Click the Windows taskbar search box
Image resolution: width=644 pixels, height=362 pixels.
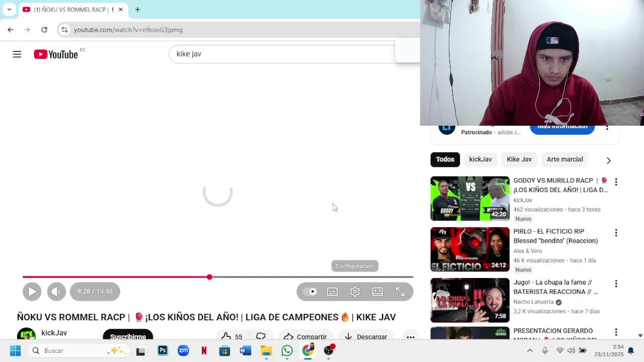tap(78, 350)
